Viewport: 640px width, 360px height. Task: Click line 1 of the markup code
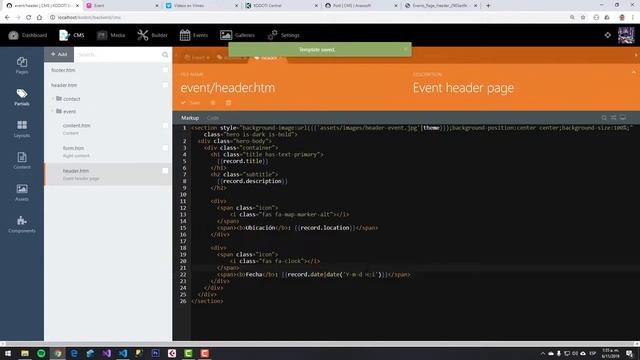coord(411,128)
